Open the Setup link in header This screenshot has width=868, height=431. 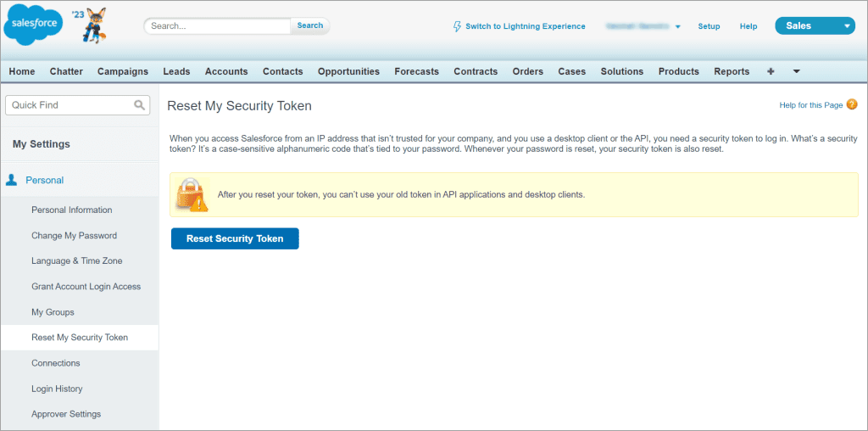click(x=709, y=26)
